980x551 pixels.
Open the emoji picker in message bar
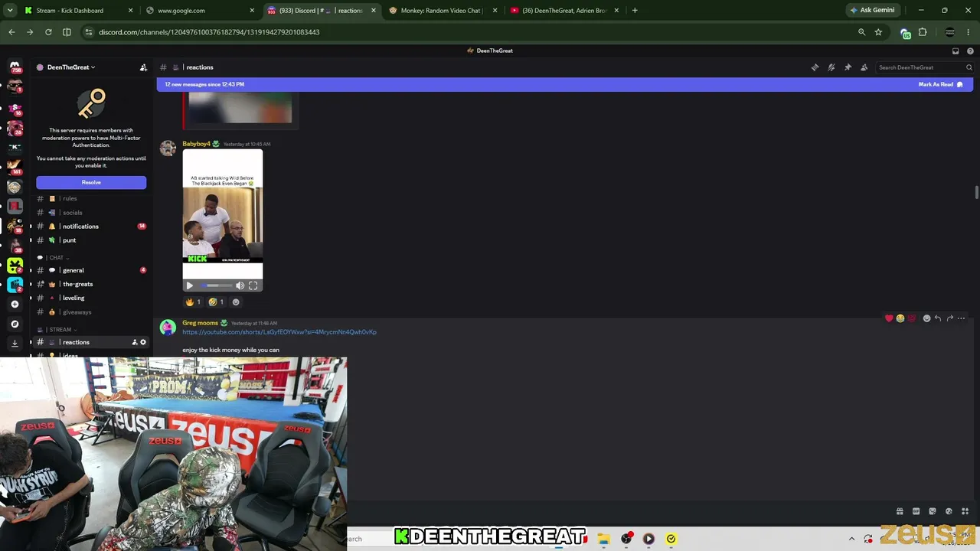(949, 511)
